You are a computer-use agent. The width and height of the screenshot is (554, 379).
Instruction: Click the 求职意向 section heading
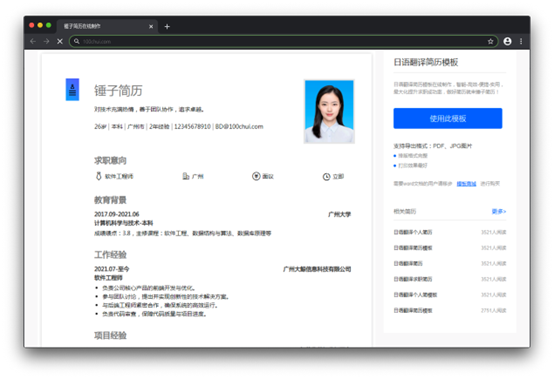pos(110,161)
